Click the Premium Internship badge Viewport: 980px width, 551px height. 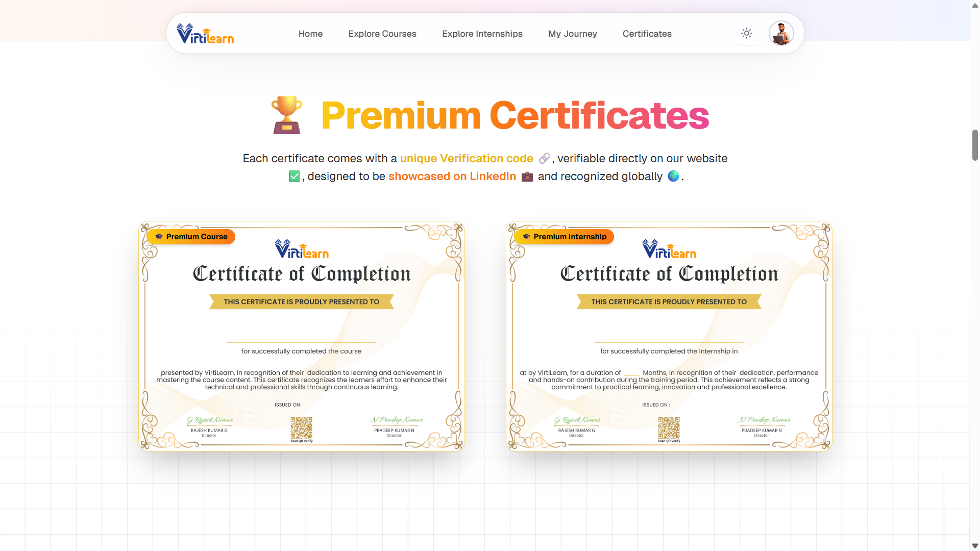point(564,237)
